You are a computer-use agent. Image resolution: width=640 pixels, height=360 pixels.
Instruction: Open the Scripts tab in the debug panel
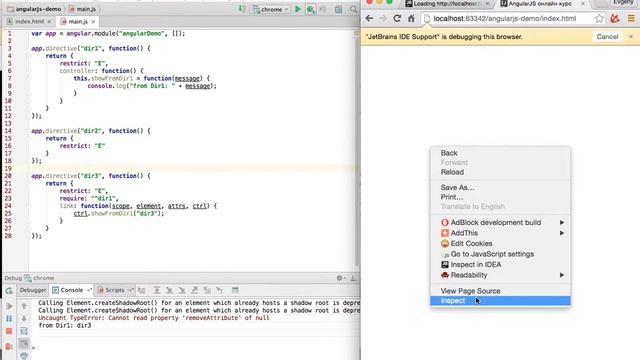click(115, 290)
